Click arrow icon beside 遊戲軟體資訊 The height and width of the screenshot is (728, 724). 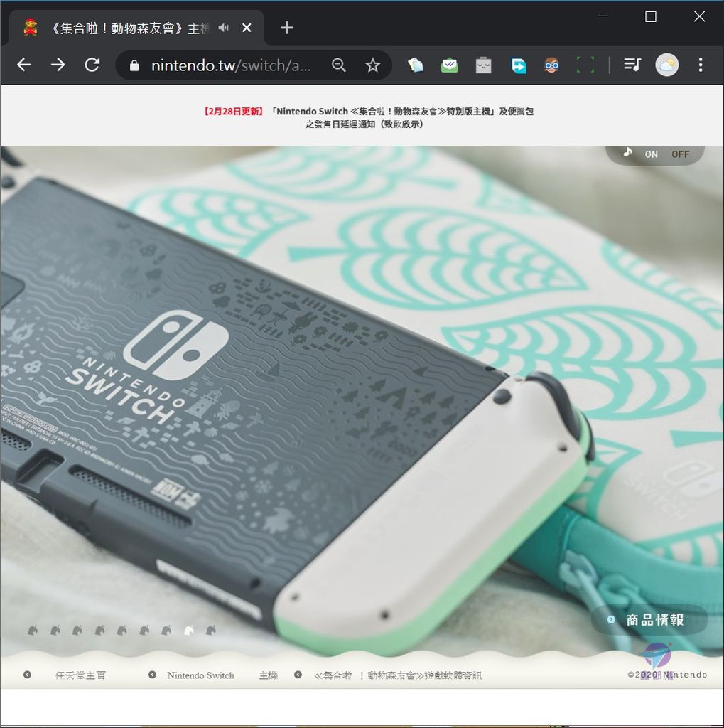tap(298, 675)
